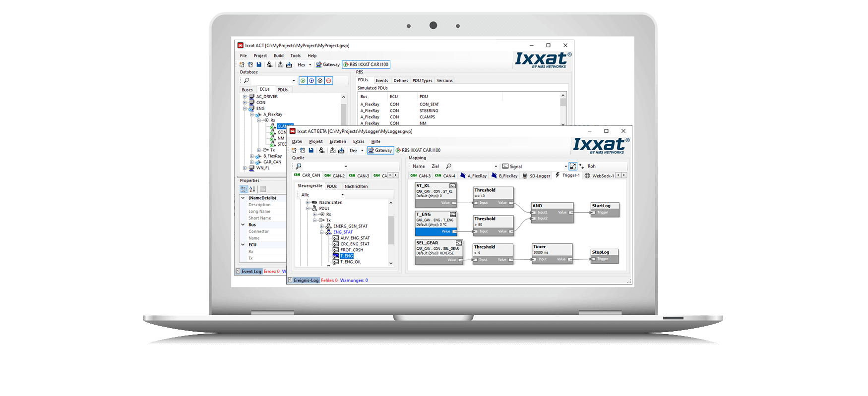Click the green run icon in the Database toolbar
The height and width of the screenshot is (396, 868).
(303, 80)
